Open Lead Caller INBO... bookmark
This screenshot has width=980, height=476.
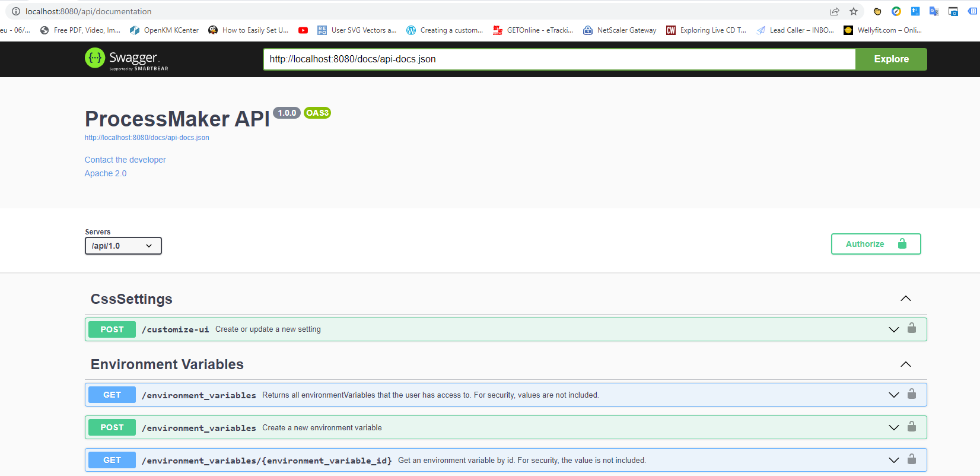point(795,30)
